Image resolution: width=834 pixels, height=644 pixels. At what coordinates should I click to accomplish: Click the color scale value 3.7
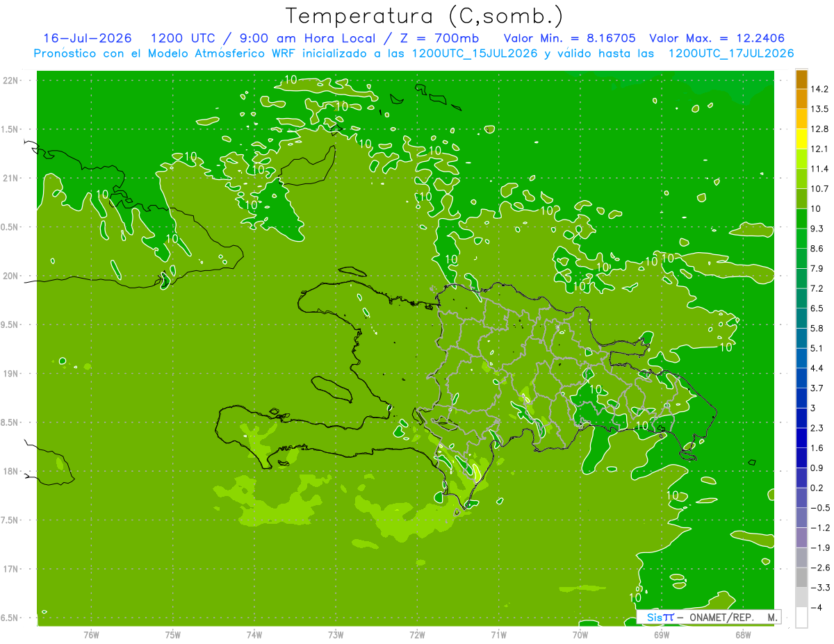[817, 388]
